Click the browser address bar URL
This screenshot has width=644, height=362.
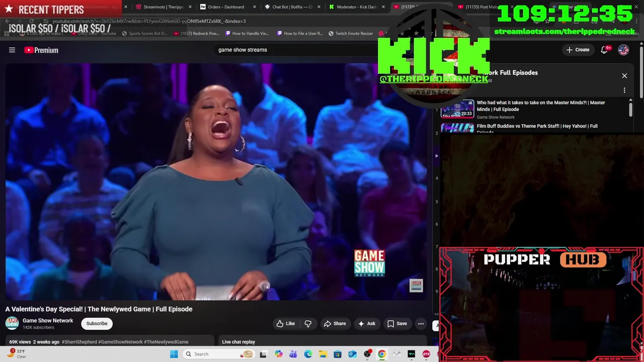click(x=149, y=21)
